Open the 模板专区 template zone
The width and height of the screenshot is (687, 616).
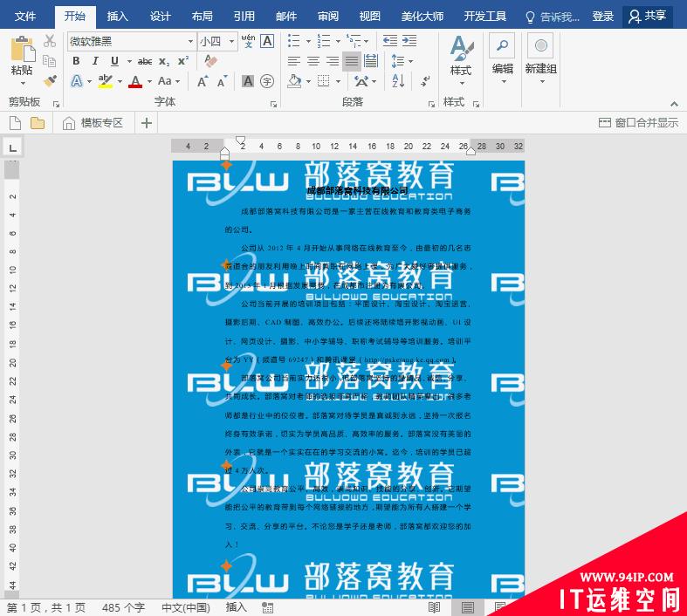pyautogui.click(x=93, y=123)
